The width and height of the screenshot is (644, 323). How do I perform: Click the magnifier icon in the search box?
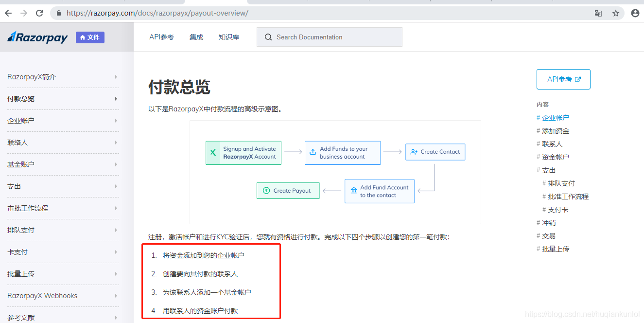coord(268,37)
